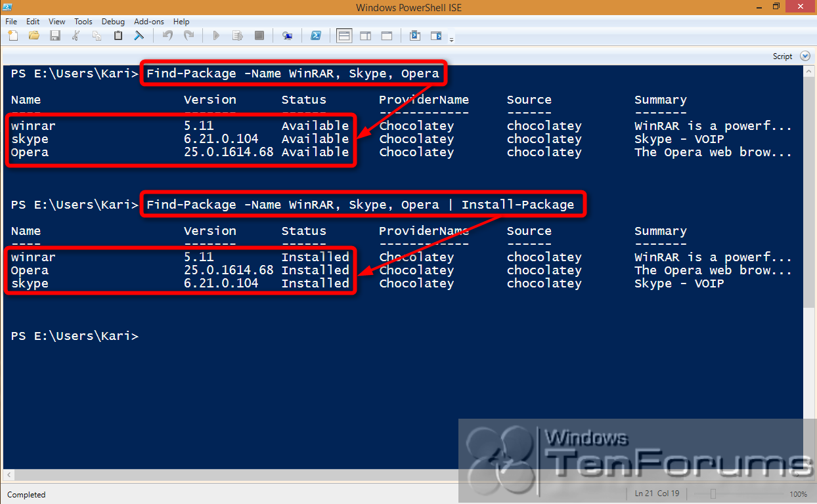Copy selection with the Copy toolbar icon
This screenshot has height=504, width=817.
97,35
